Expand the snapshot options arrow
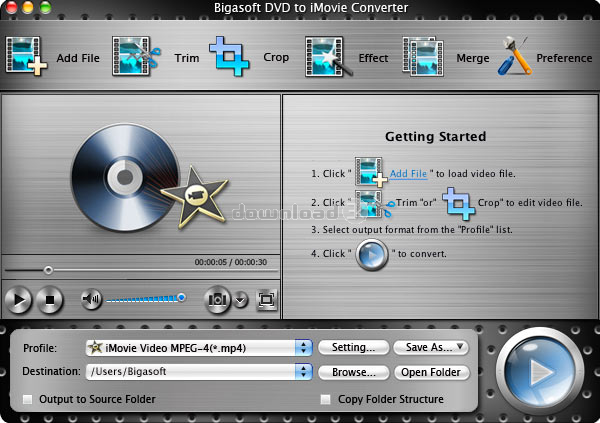Image resolution: width=600 pixels, height=423 pixels. (241, 299)
